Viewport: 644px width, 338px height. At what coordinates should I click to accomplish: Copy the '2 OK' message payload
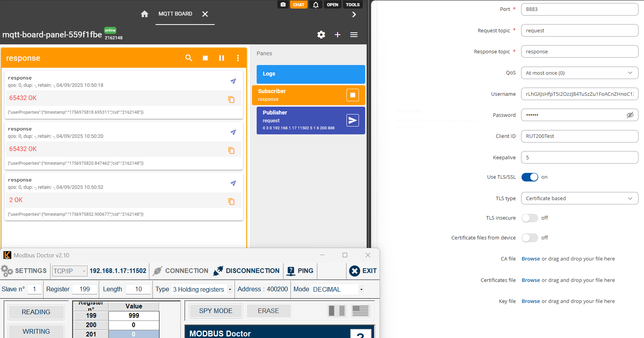(x=231, y=201)
